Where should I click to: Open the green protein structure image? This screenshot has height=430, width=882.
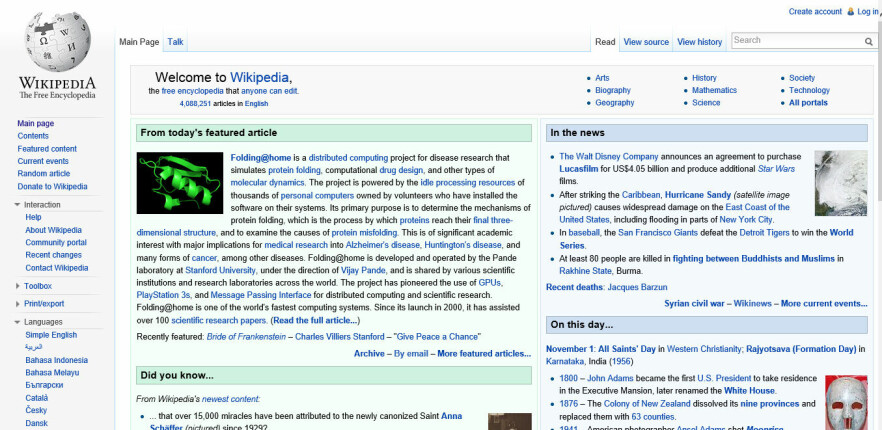(180, 183)
